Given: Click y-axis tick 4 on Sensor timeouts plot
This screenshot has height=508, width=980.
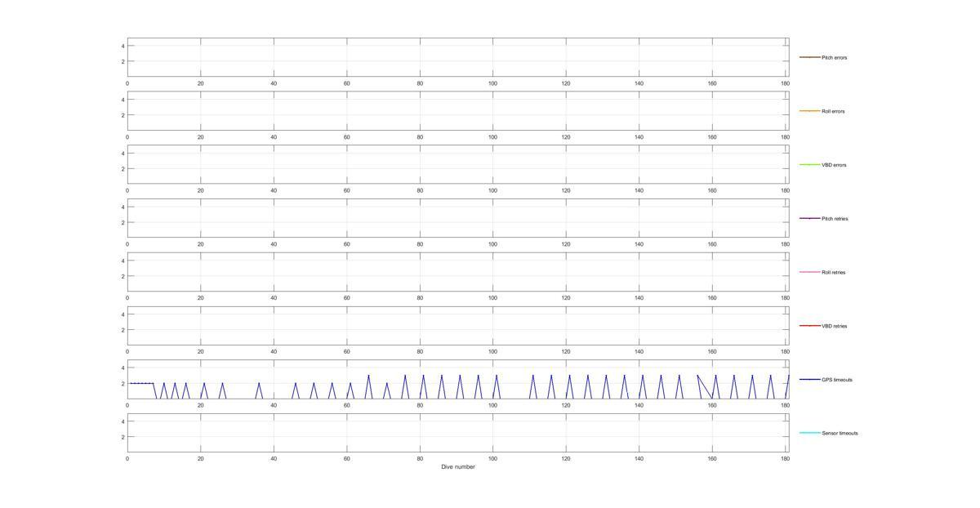Looking at the screenshot, I should (122, 421).
